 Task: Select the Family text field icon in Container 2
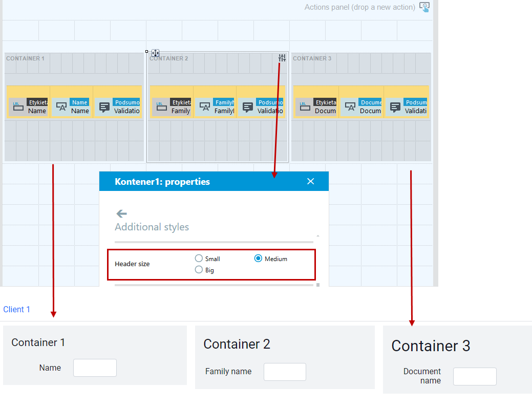click(205, 107)
